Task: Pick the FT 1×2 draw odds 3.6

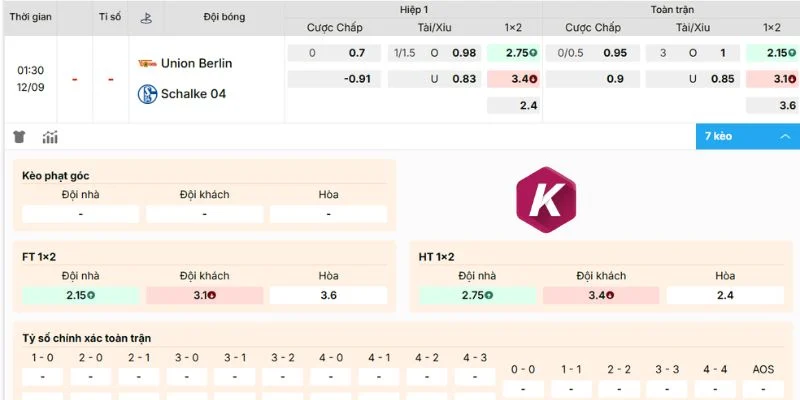Action: (x=329, y=295)
